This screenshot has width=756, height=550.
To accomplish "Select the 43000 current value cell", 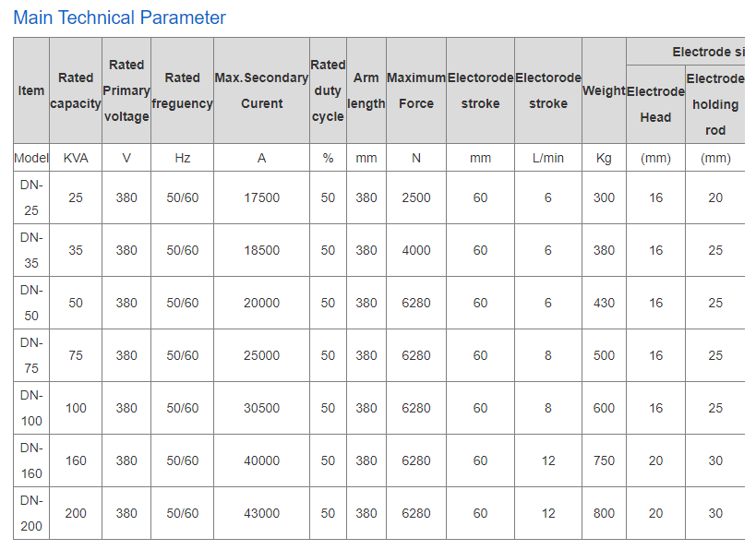I will pyautogui.click(x=261, y=513).
